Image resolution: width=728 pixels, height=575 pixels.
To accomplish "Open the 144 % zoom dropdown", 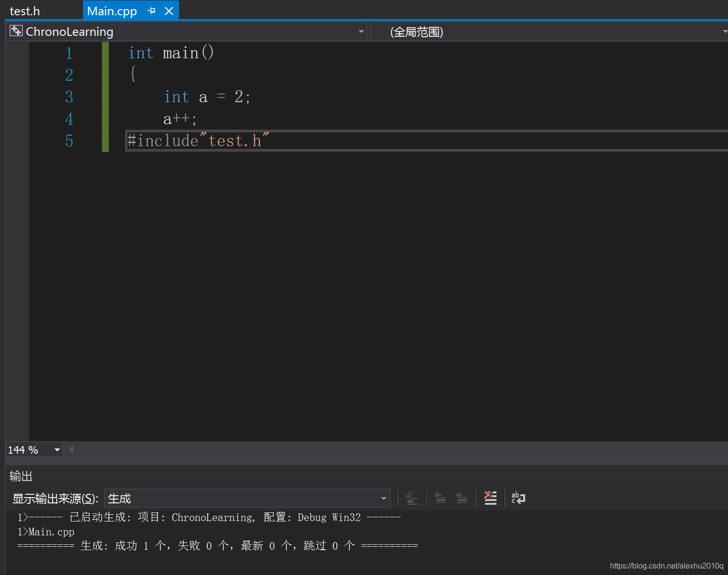I will (x=57, y=450).
